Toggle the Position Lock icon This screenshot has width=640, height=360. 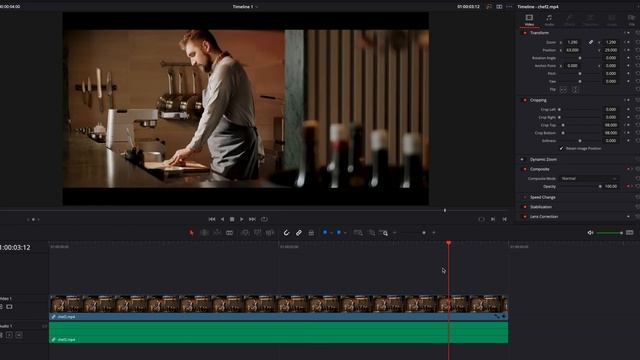[x=311, y=233]
